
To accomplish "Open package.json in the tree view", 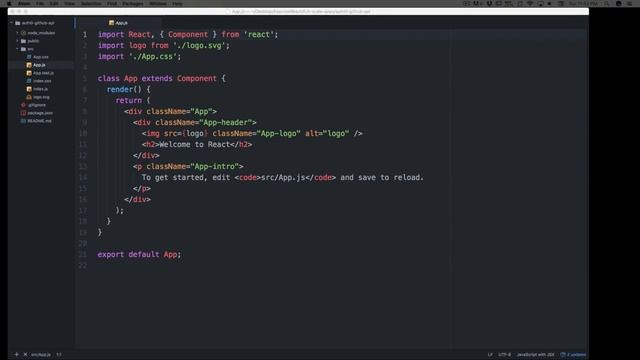I will point(40,113).
